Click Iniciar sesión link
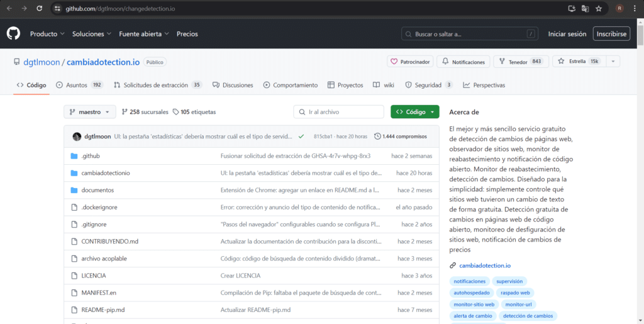 [567, 34]
